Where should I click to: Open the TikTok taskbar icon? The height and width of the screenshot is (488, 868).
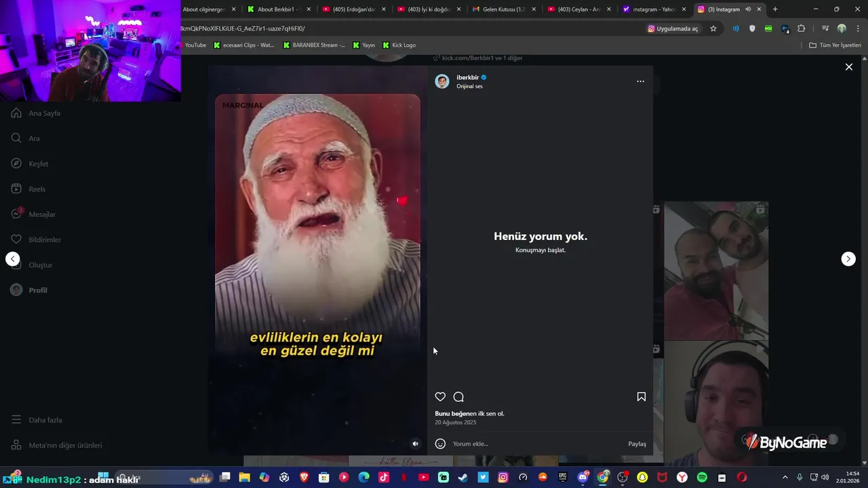(x=384, y=477)
